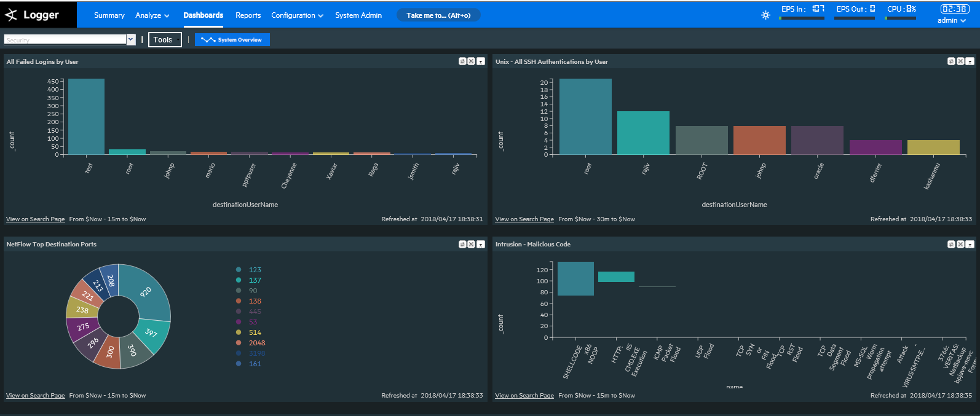The height and width of the screenshot is (416, 980).
Task: Expand the Tools dropdown
Action: click(165, 40)
